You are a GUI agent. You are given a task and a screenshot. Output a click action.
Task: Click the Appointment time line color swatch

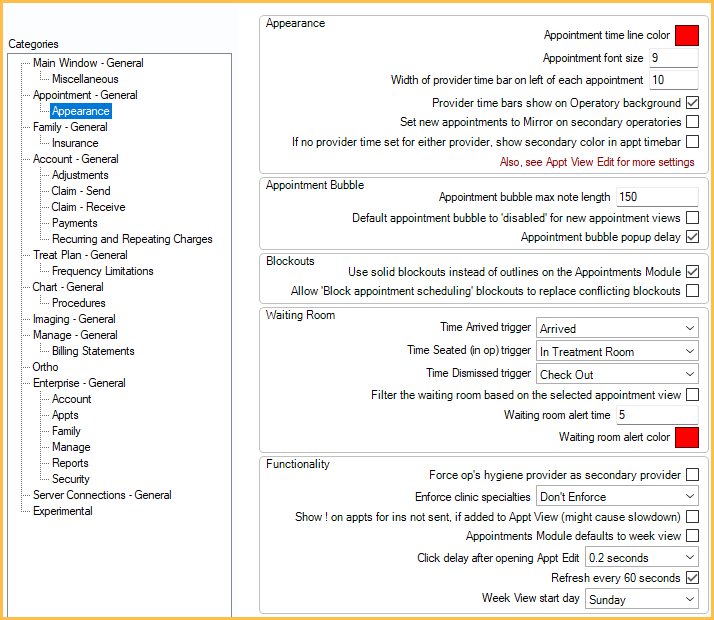click(686, 36)
